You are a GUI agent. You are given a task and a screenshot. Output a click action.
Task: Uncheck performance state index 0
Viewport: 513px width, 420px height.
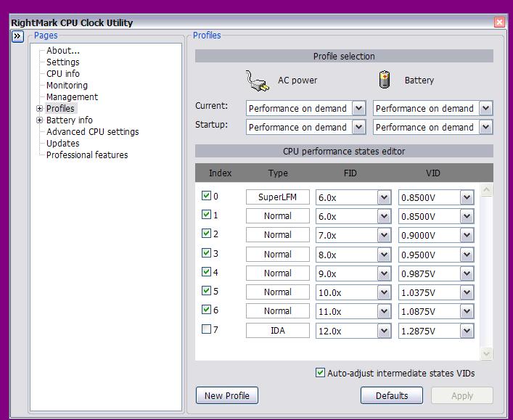pos(206,196)
